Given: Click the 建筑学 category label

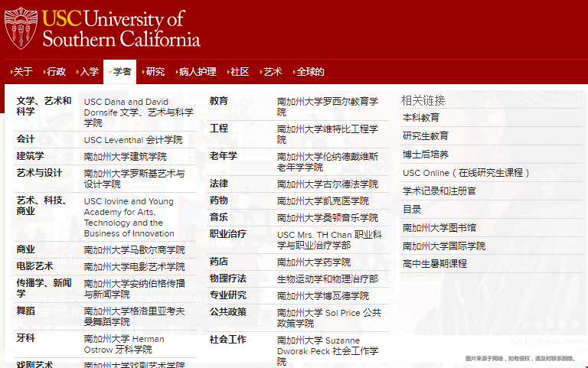Looking at the screenshot, I should click(x=30, y=156).
